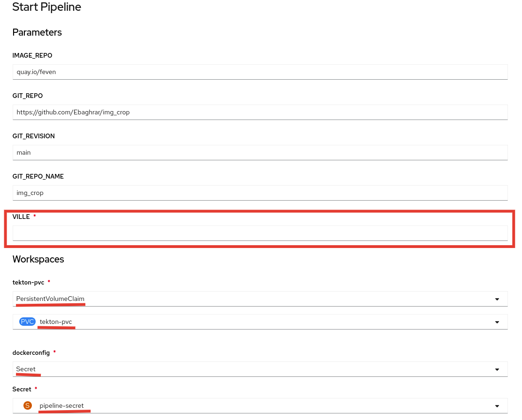Image resolution: width=522 pixels, height=420 pixels.
Task: Click the Workspaces section heading
Action: [38, 259]
